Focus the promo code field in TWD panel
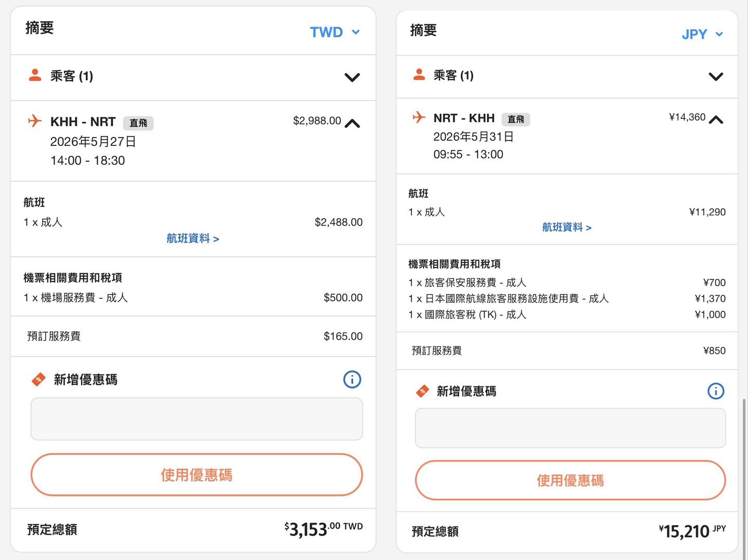This screenshot has height=560, width=748. click(x=196, y=419)
